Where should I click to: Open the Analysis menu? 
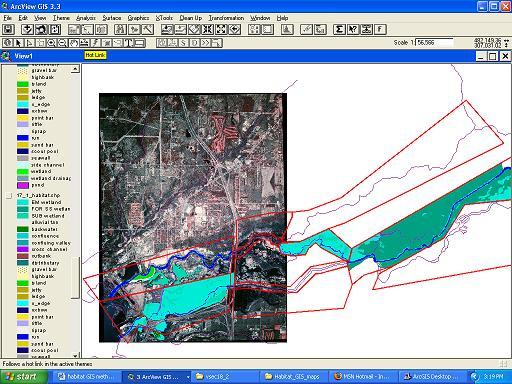pyautogui.click(x=86, y=18)
